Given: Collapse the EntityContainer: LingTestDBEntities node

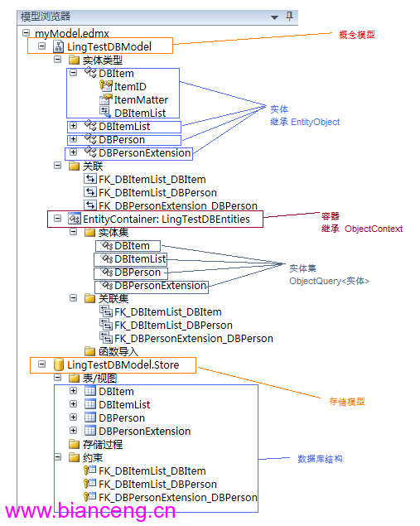Looking at the screenshot, I should 58,219.
